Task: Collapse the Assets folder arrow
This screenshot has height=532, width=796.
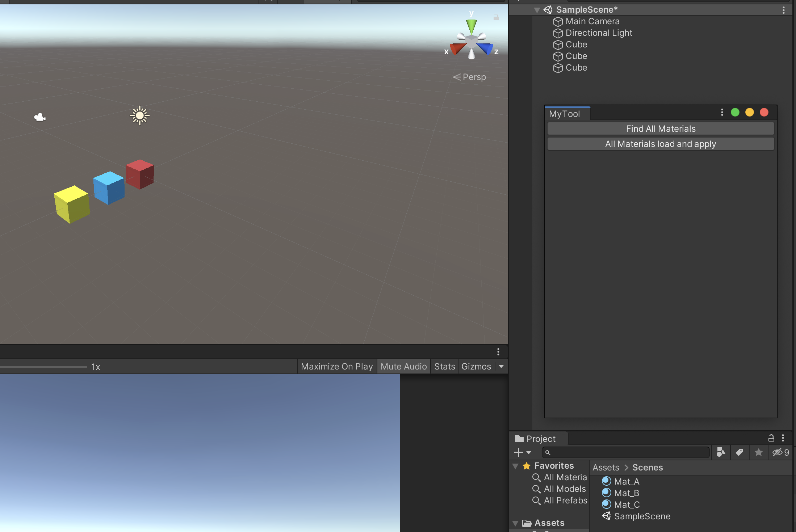Action: (x=515, y=523)
